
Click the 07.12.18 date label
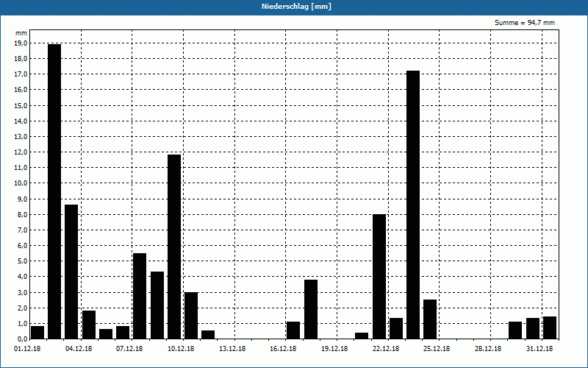coord(129,349)
